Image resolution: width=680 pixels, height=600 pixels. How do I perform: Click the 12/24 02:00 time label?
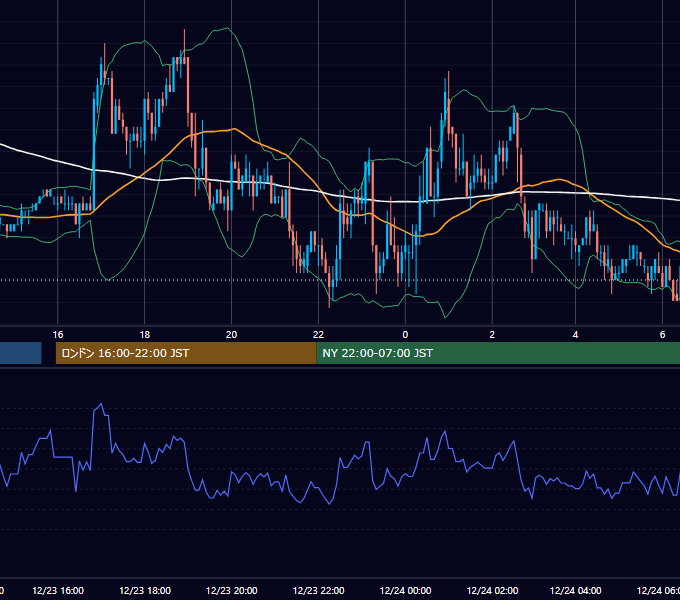pos(492,590)
